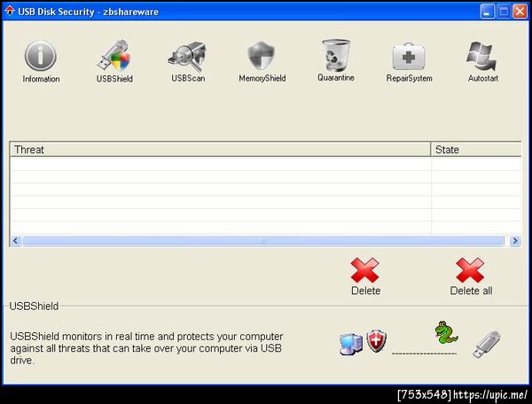Image resolution: width=532 pixels, height=404 pixels.
Task: Click the app logo in title bar
Action: (x=10, y=11)
